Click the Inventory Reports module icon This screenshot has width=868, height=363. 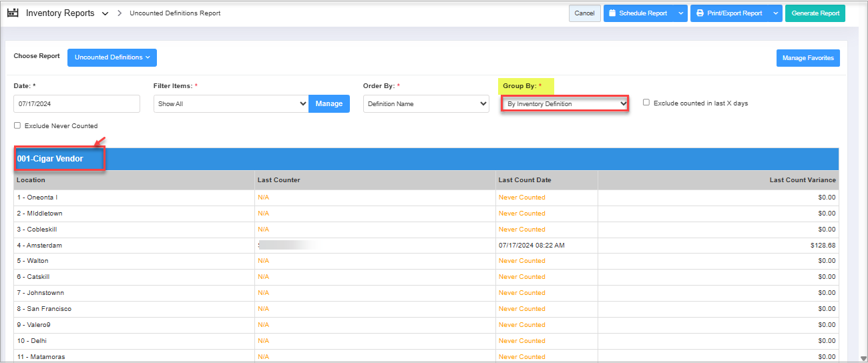click(x=13, y=13)
